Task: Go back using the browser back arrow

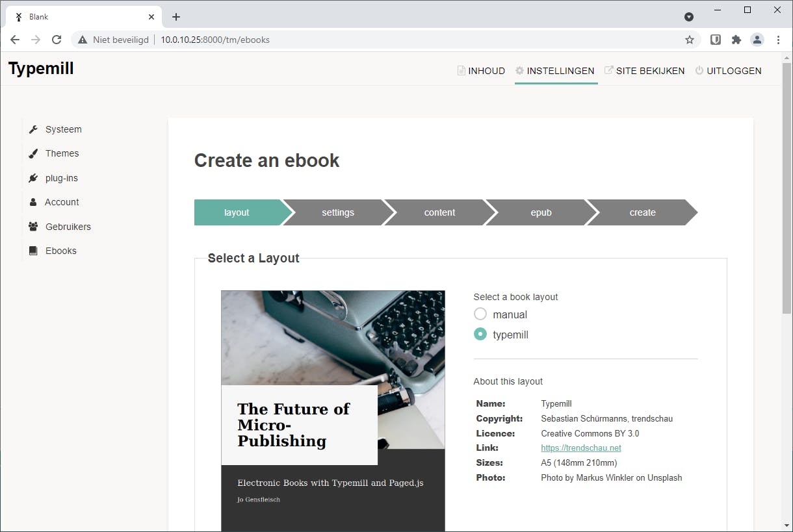Action: tap(15, 40)
